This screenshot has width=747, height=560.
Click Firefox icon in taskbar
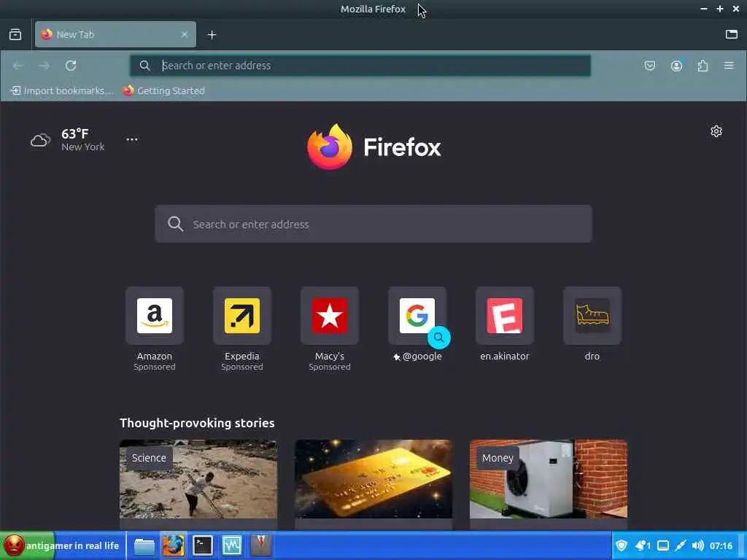pos(174,545)
